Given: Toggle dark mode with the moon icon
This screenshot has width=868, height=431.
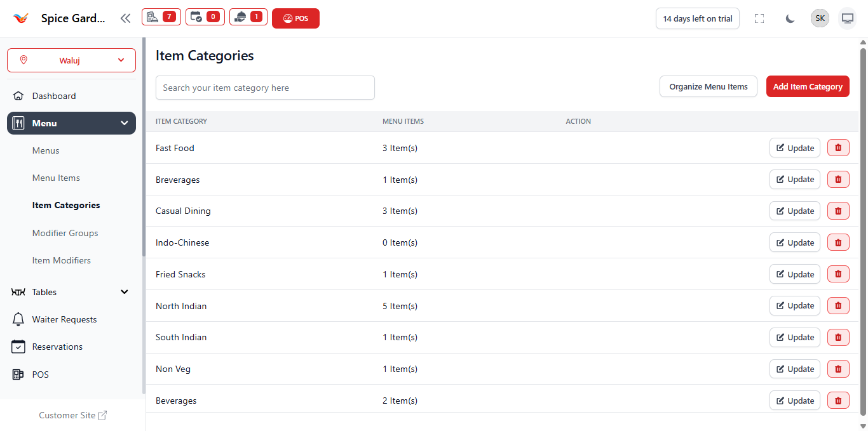Looking at the screenshot, I should (790, 18).
